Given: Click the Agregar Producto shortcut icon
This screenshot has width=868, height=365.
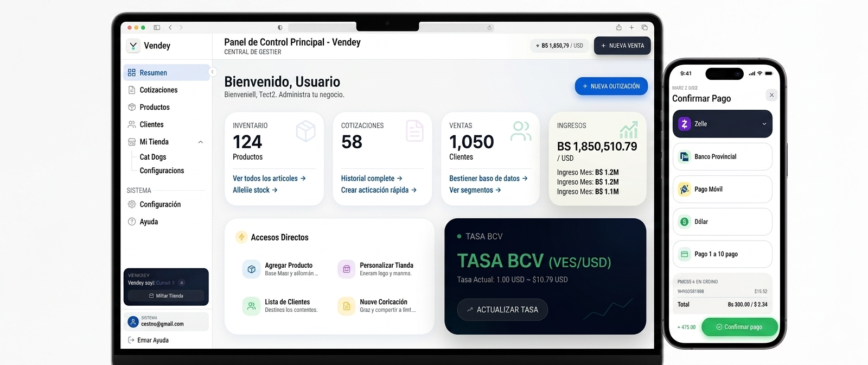Looking at the screenshot, I should tap(251, 269).
